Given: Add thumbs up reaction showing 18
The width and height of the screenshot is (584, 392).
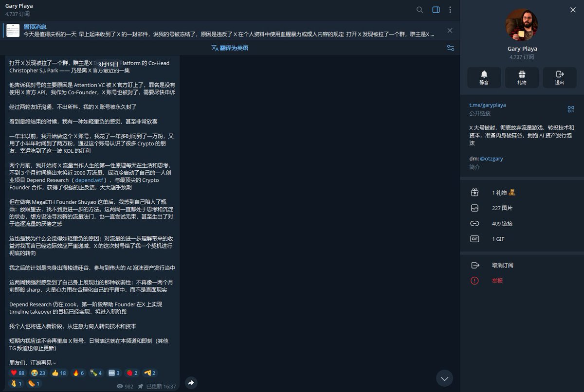Looking at the screenshot, I should coord(59,373).
